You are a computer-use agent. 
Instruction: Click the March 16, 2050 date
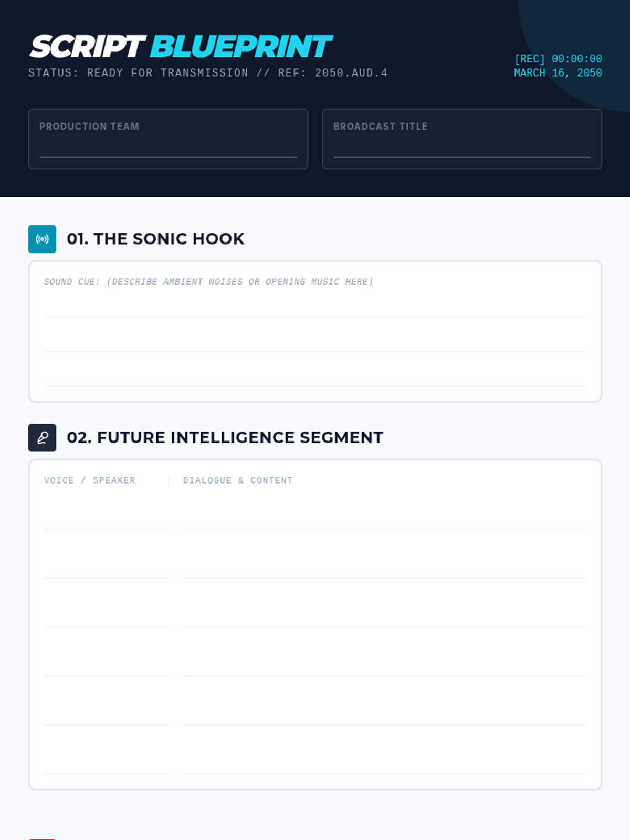(x=558, y=73)
